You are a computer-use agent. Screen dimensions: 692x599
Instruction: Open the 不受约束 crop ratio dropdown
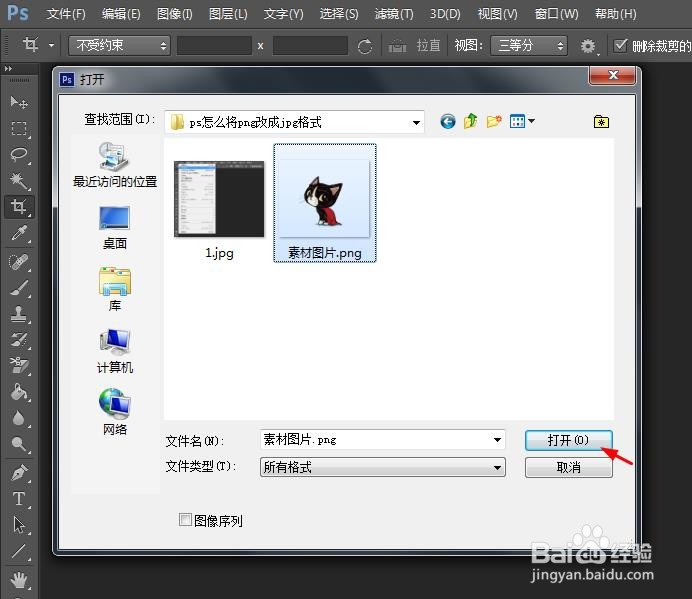(x=119, y=45)
